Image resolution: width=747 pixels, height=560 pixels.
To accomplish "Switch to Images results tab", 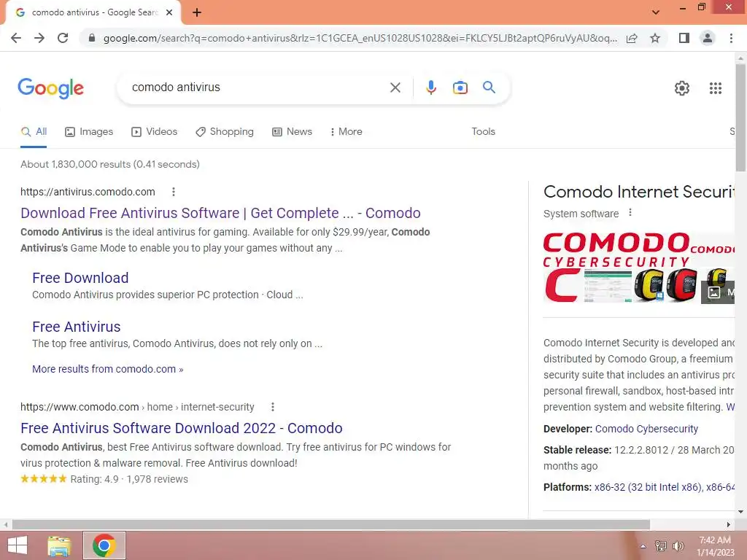I will (89, 132).
